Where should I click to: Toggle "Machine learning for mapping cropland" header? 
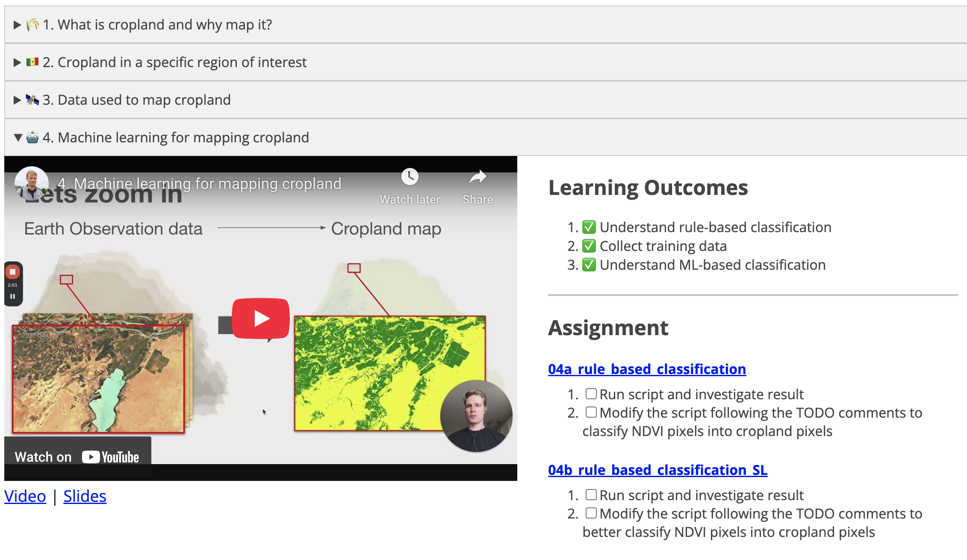coord(486,138)
